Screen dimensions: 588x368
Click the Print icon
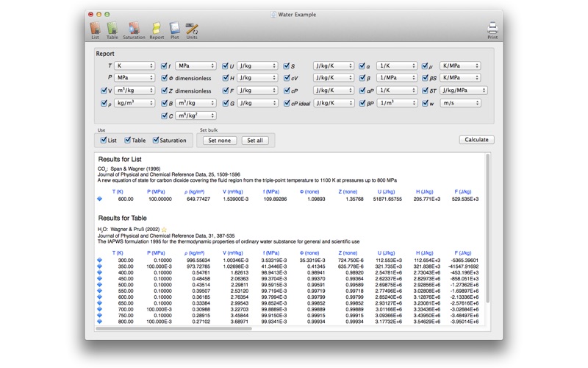(492, 30)
